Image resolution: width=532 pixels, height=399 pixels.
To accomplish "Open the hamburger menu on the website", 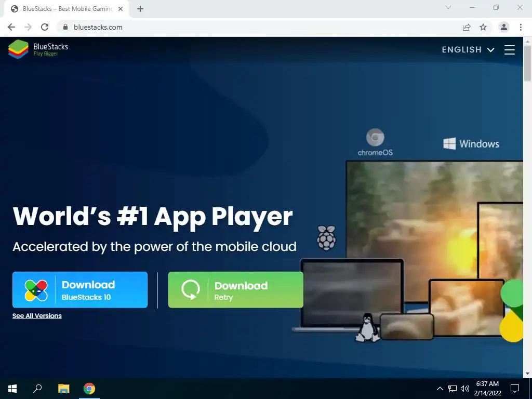I will pos(509,49).
